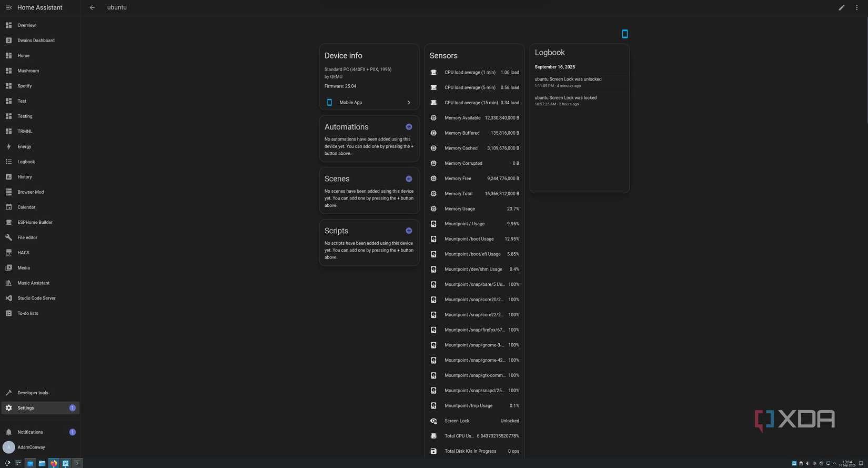The height and width of the screenshot is (468, 868).
Task: Open Total CPU Usage sensor row
Action: [x=475, y=436]
